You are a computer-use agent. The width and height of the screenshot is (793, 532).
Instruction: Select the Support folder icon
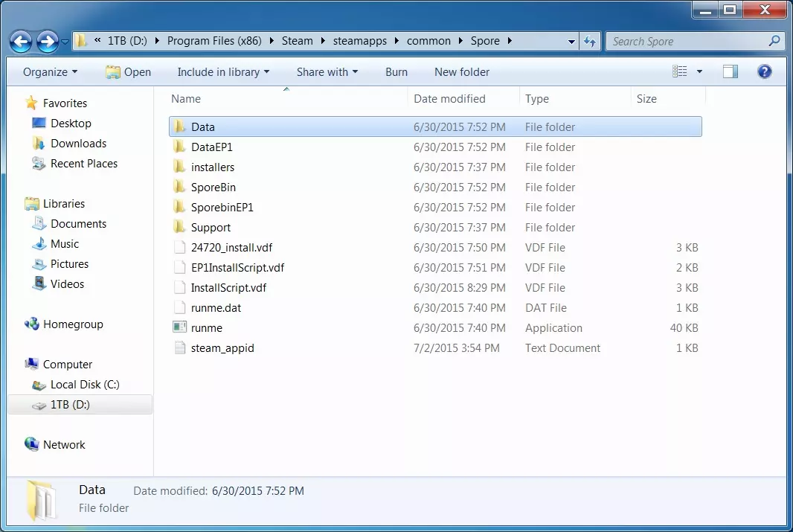coord(179,227)
